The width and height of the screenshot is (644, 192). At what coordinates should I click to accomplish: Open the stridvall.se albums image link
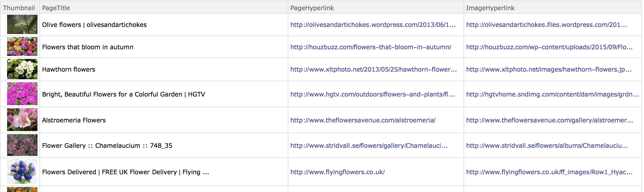pyautogui.click(x=547, y=146)
